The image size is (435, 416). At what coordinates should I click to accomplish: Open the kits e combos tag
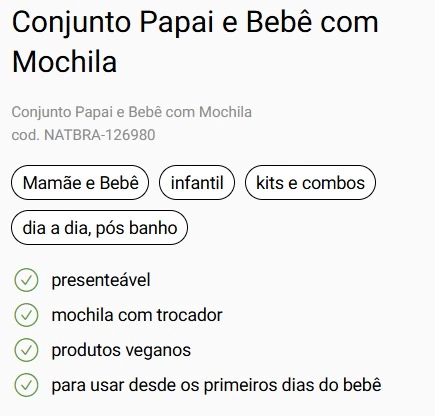pyautogui.click(x=310, y=183)
